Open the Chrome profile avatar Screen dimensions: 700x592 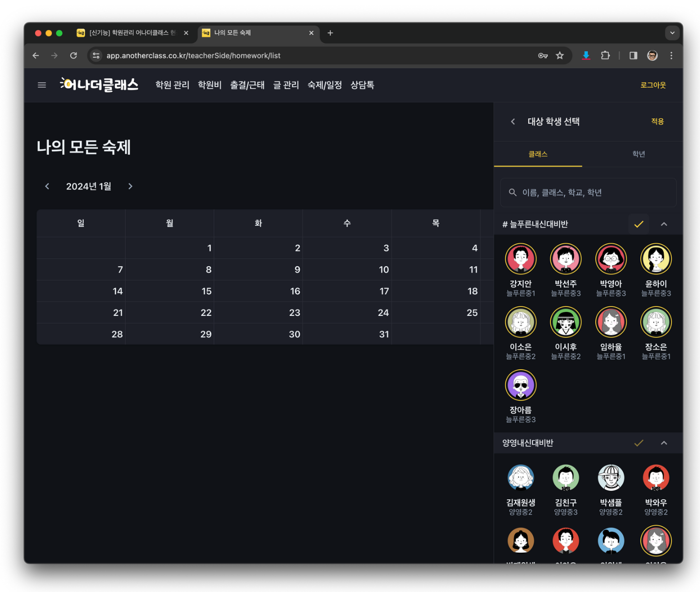(652, 55)
